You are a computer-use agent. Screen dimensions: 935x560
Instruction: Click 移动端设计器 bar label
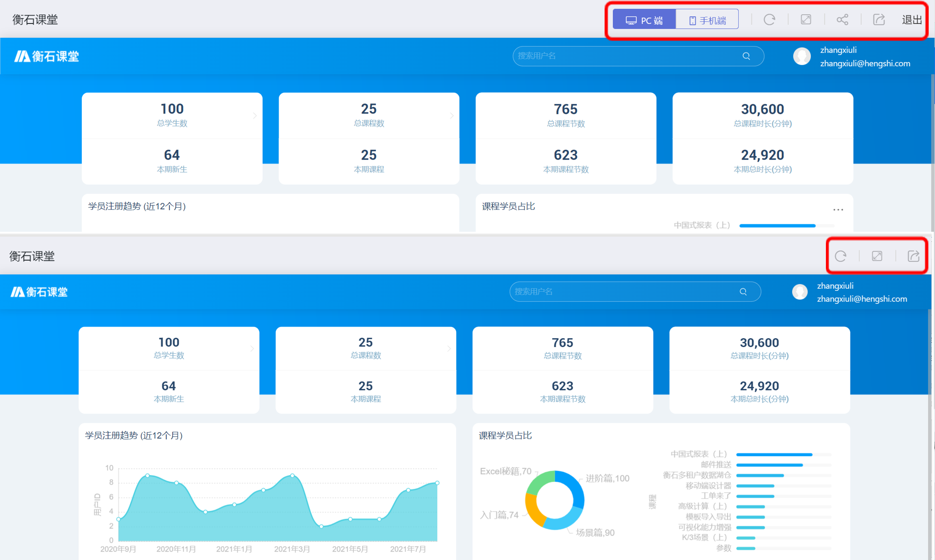pos(708,486)
